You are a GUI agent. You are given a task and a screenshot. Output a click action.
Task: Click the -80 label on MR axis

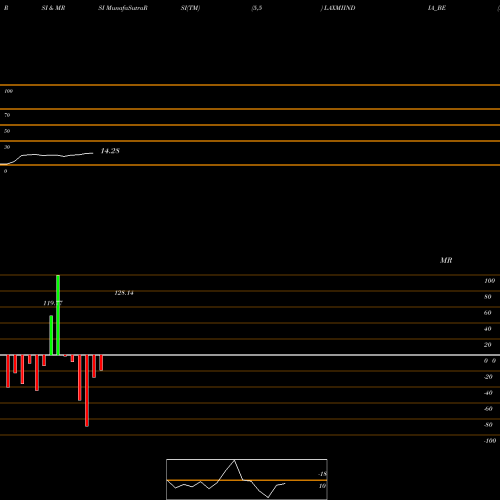(x=488, y=425)
